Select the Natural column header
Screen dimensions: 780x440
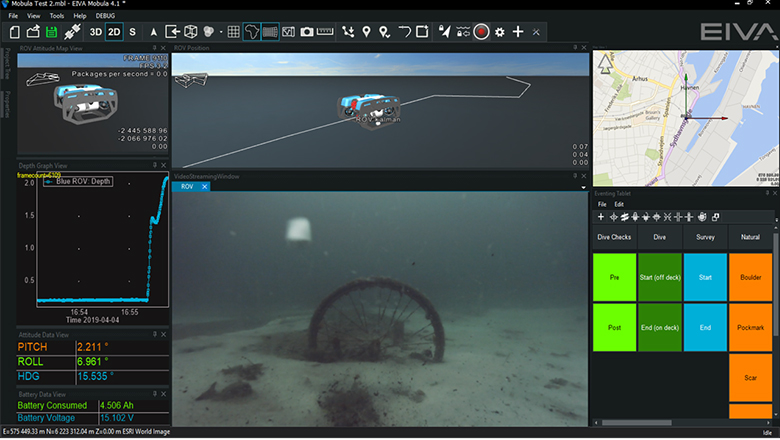[x=750, y=237]
